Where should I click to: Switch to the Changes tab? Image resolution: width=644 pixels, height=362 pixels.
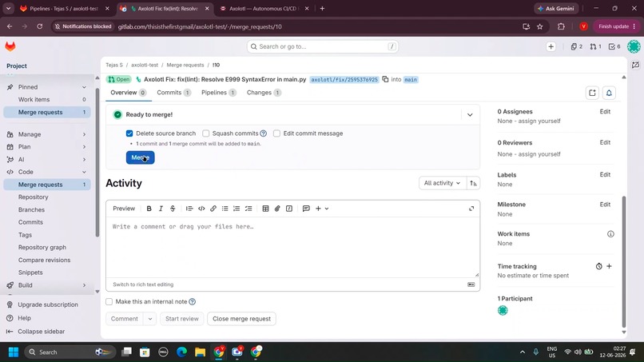click(x=264, y=93)
